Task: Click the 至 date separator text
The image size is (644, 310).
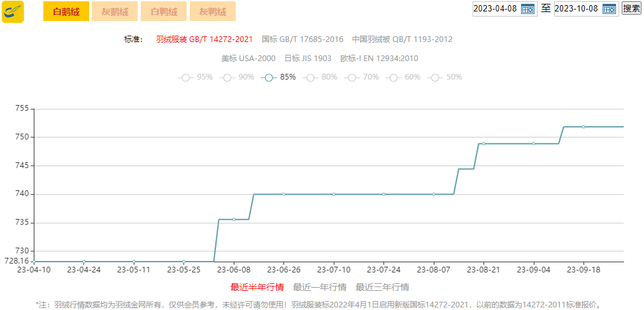Action: coord(546,8)
